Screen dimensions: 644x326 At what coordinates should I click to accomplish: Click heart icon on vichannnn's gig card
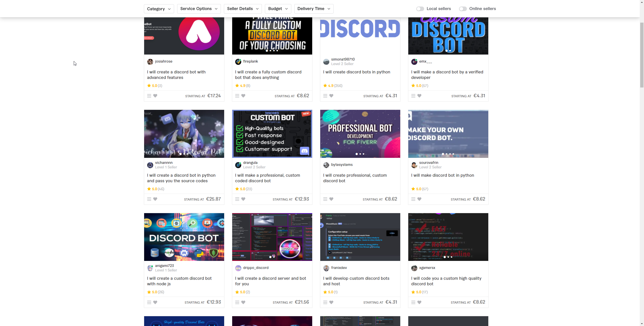pos(155,199)
